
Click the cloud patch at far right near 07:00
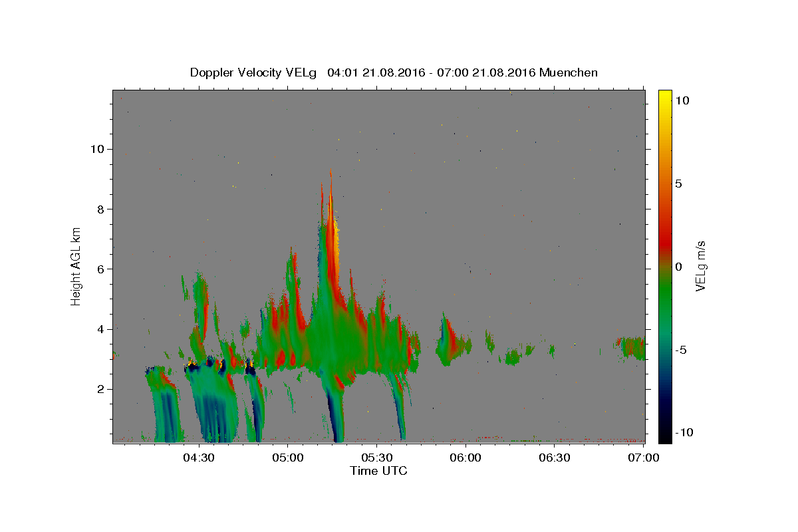point(631,347)
